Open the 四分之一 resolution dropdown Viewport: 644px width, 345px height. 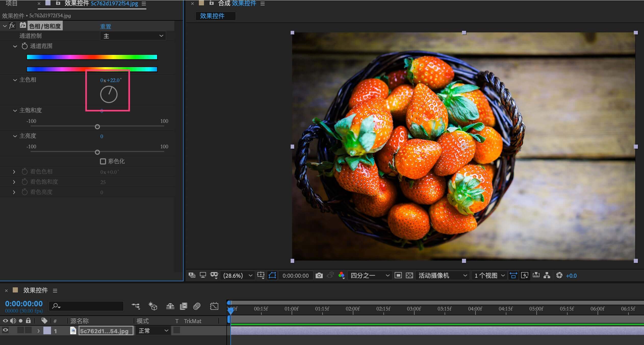[370, 275]
